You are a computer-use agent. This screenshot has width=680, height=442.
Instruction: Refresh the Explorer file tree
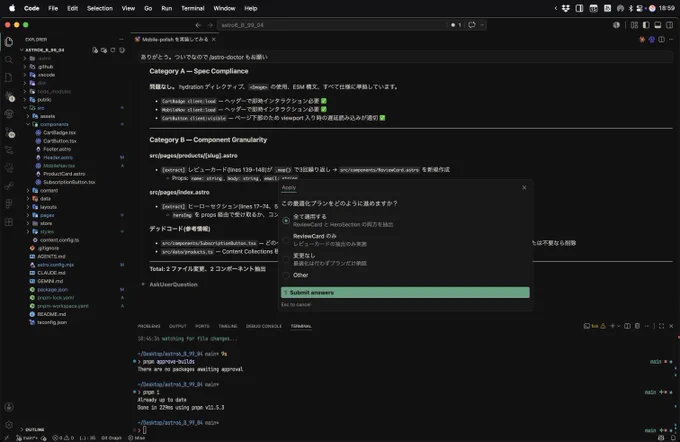[113, 50]
